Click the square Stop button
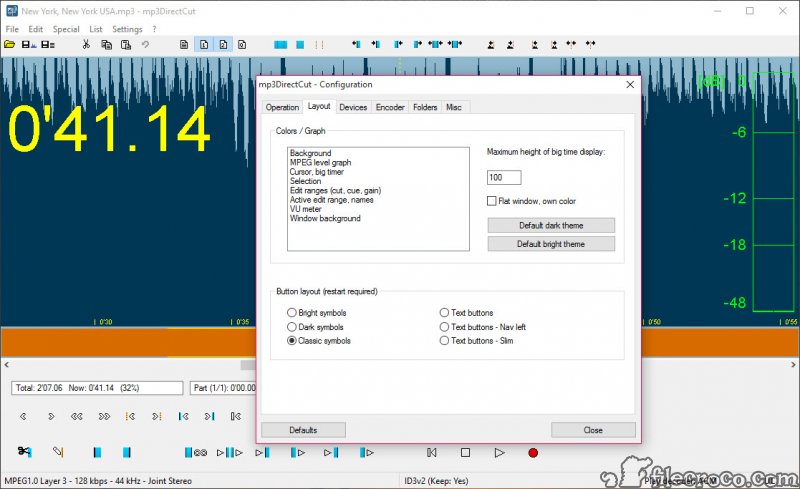800x489 pixels. 465,452
